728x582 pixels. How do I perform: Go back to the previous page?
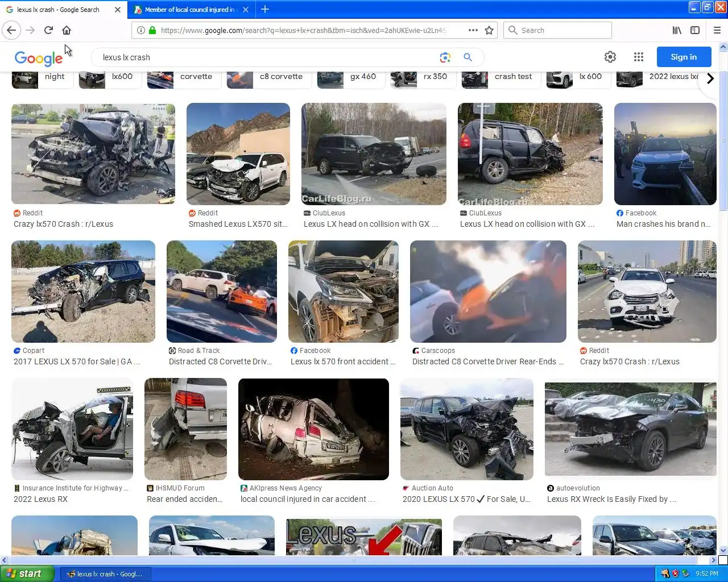coord(11,30)
